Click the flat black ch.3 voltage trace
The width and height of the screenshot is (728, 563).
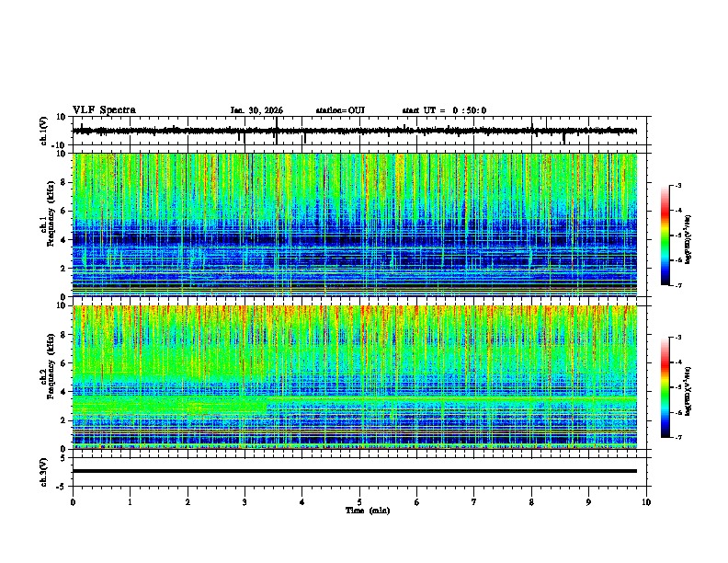tap(355, 471)
